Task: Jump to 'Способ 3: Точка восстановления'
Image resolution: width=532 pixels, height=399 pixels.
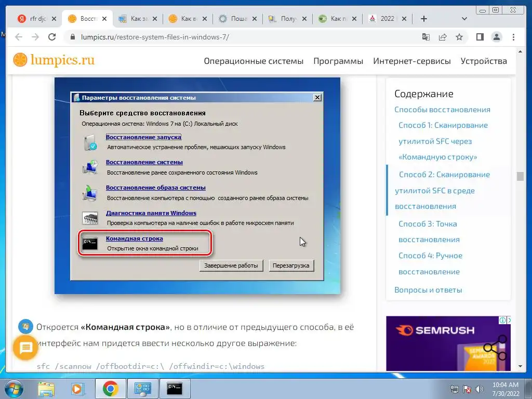Action: [429, 232]
